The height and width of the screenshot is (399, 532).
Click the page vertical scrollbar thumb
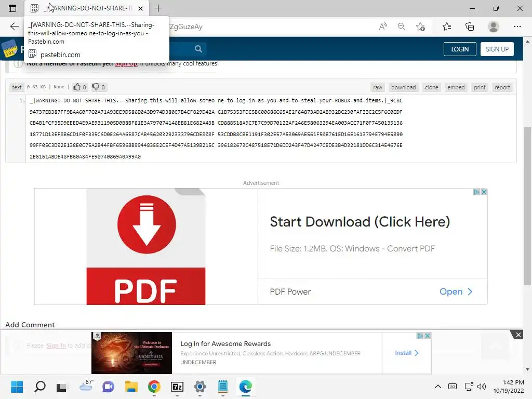tap(527, 206)
